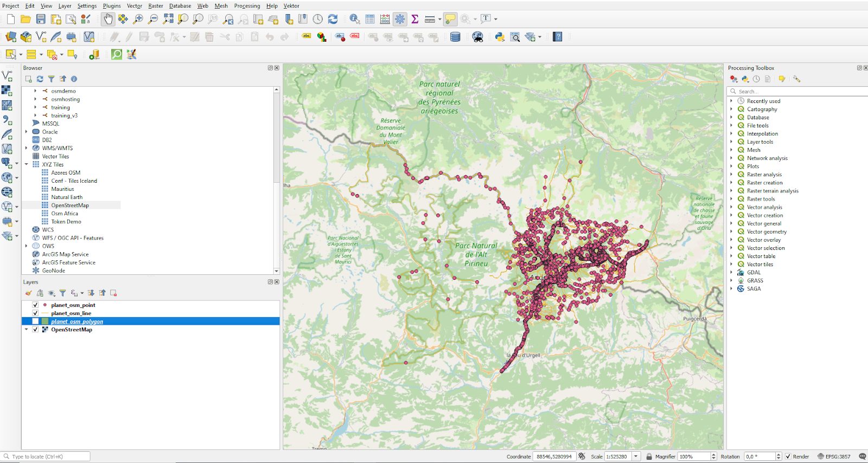Open the Python console
The width and height of the screenshot is (868, 463).
pos(500,37)
